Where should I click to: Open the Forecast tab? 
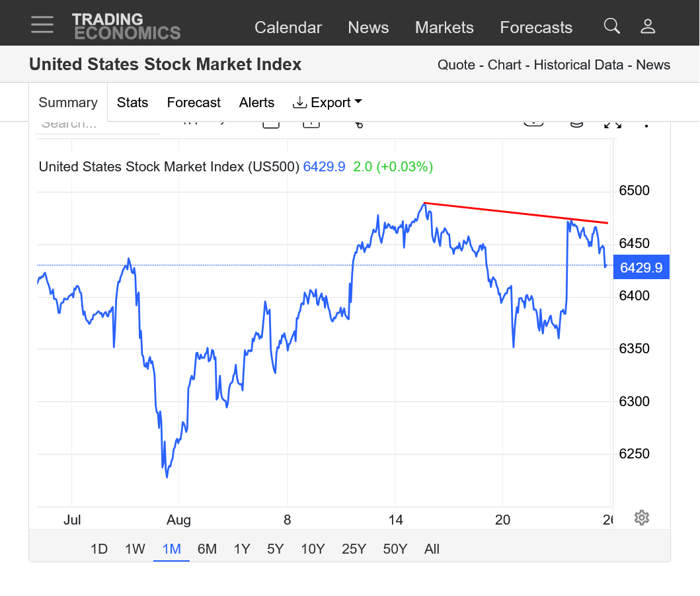point(194,103)
